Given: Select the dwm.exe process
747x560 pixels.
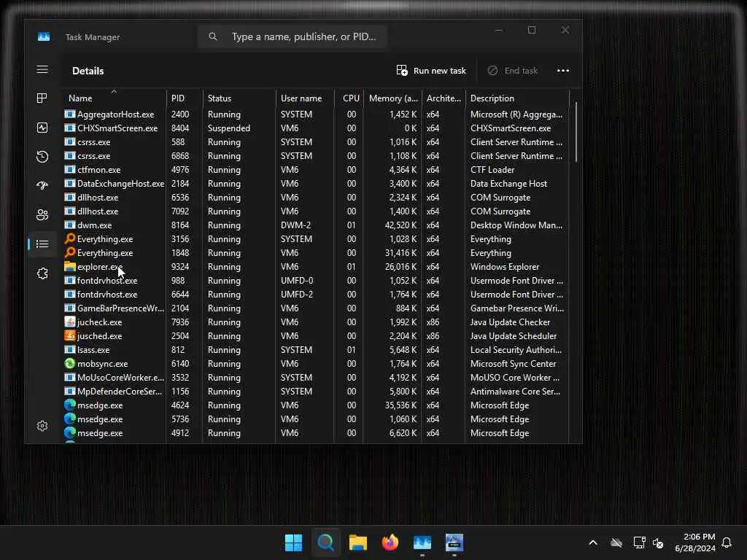Looking at the screenshot, I should 315,225.
